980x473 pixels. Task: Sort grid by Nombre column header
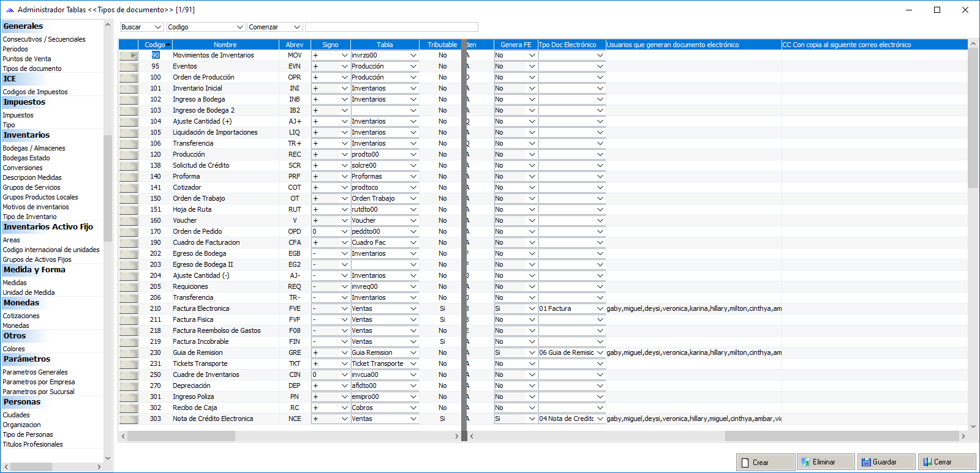(x=225, y=45)
